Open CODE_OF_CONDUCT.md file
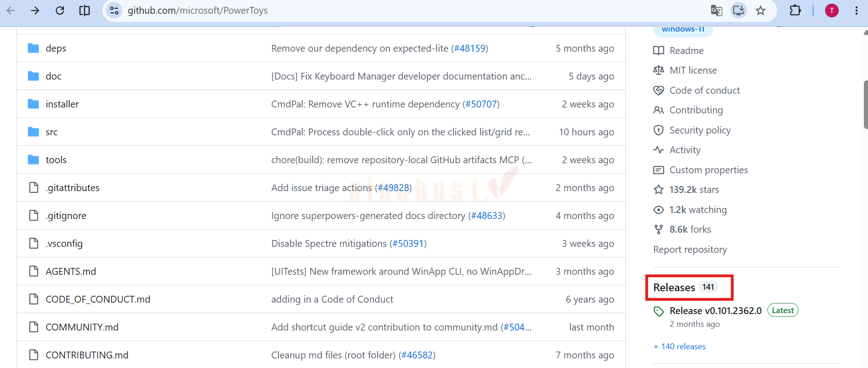 (x=98, y=299)
